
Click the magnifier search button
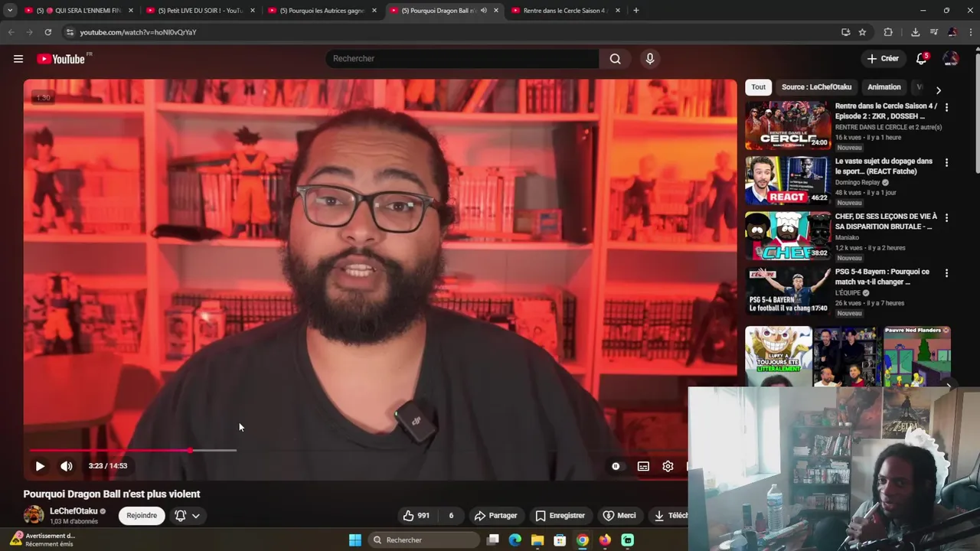pos(615,59)
